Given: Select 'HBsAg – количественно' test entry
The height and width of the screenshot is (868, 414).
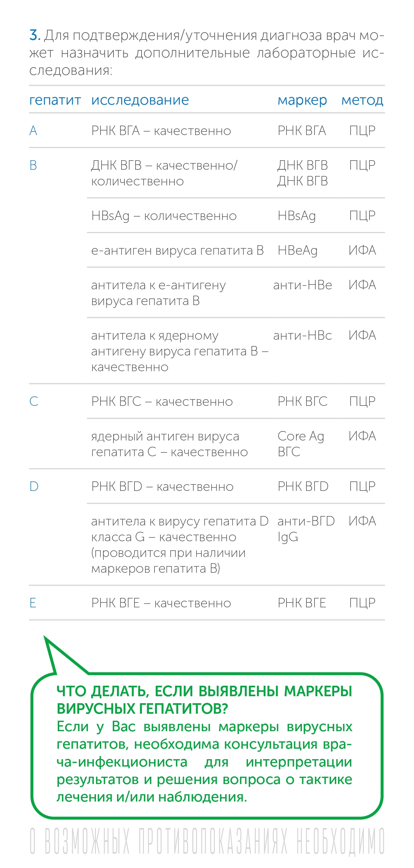Looking at the screenshot, I should click(x=164, y=216).
